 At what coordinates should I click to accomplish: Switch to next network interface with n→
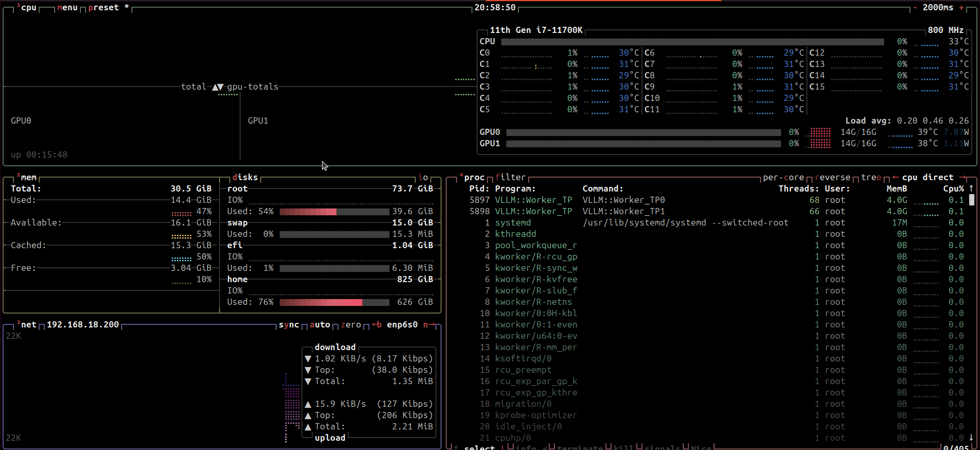[429, 324]
